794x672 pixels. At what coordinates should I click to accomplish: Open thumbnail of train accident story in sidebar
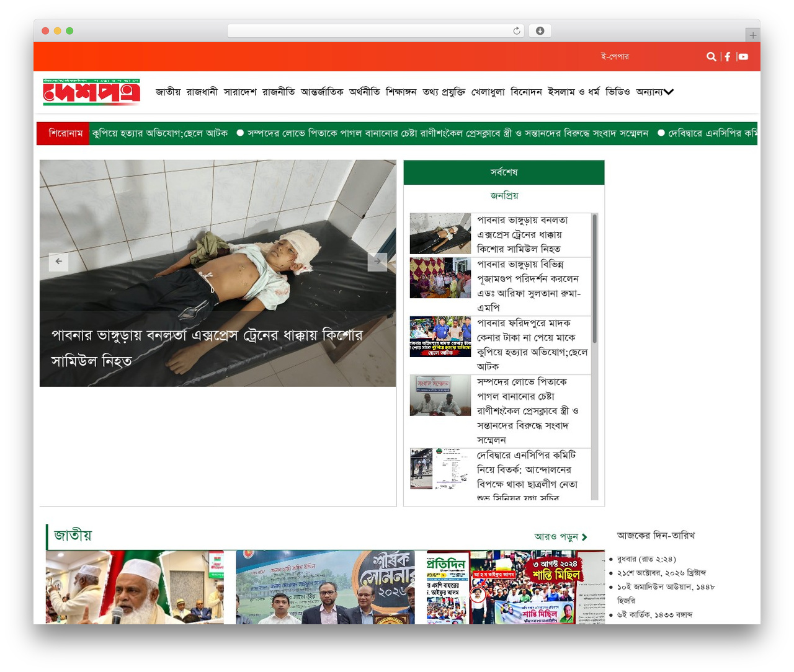click(x=440, y=234)
